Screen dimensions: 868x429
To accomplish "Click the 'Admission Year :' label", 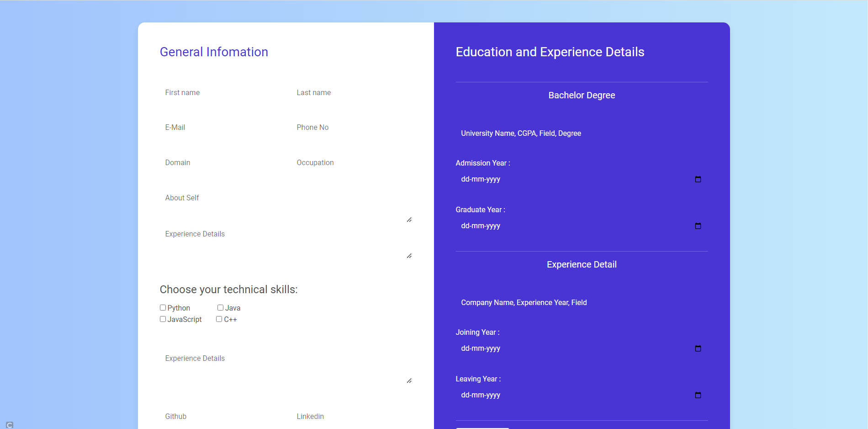I will (x=483, y=163).
